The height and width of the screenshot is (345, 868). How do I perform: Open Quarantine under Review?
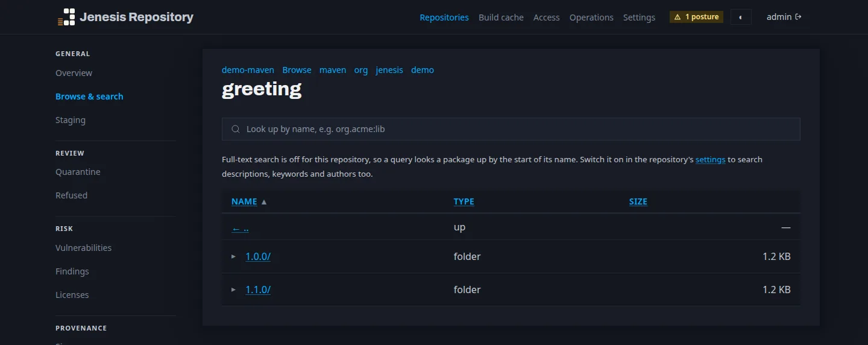(x=78, y=172)
